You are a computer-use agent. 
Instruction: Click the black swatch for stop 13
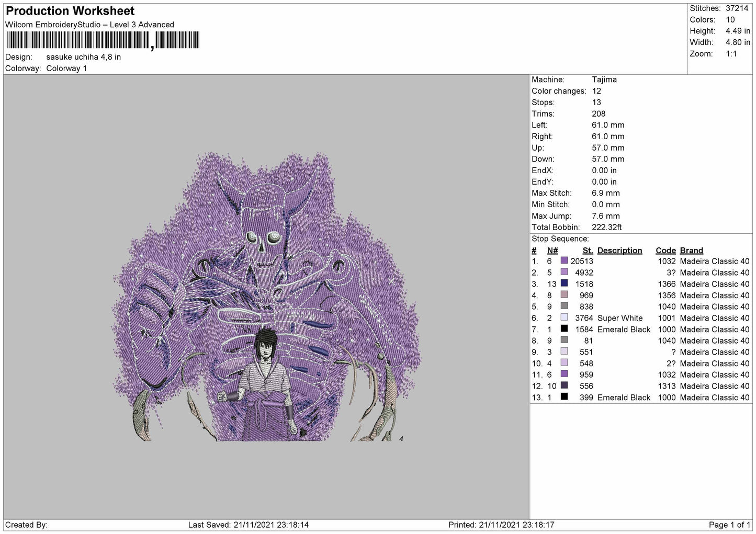pos(564,397)
